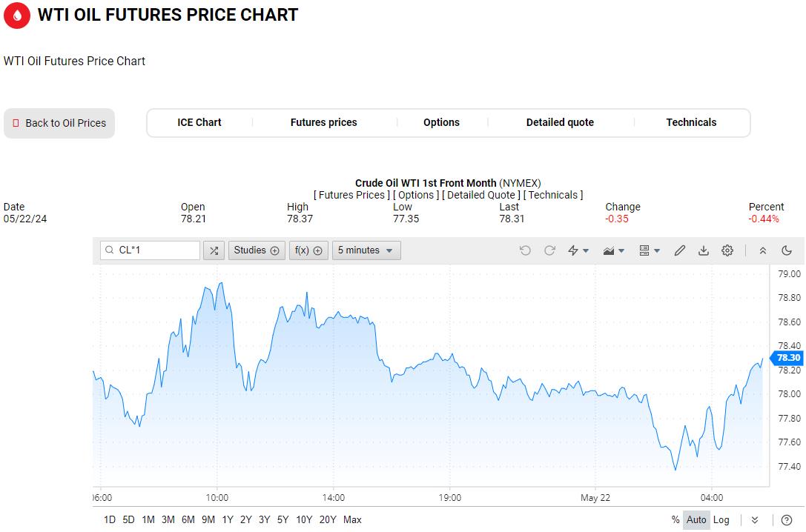Click the Low value 77.35
This screenshot has width=806, height=532.
[406, 219]
